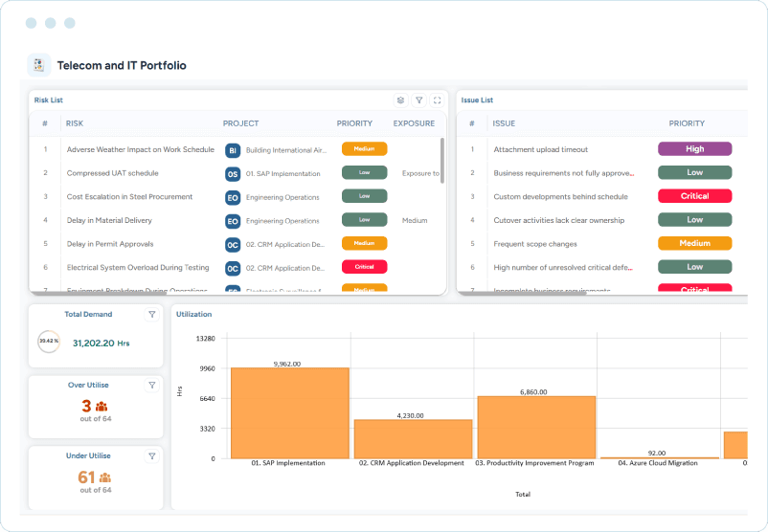Sort Risk List by PRIORITY column header

pos(354,123)
